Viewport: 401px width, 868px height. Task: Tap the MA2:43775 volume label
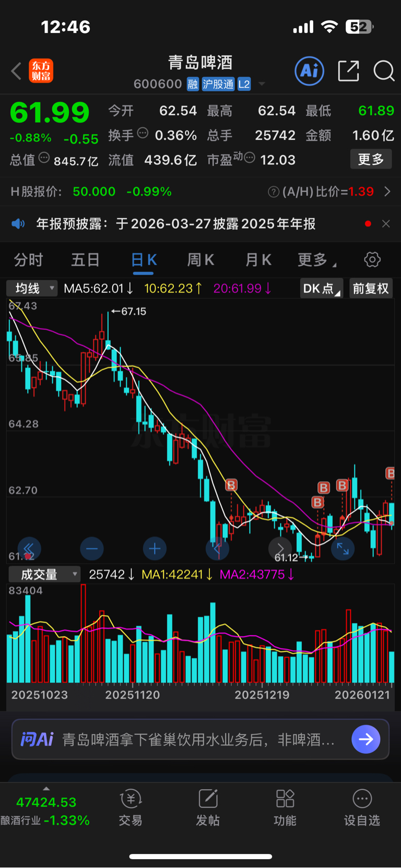257,575
